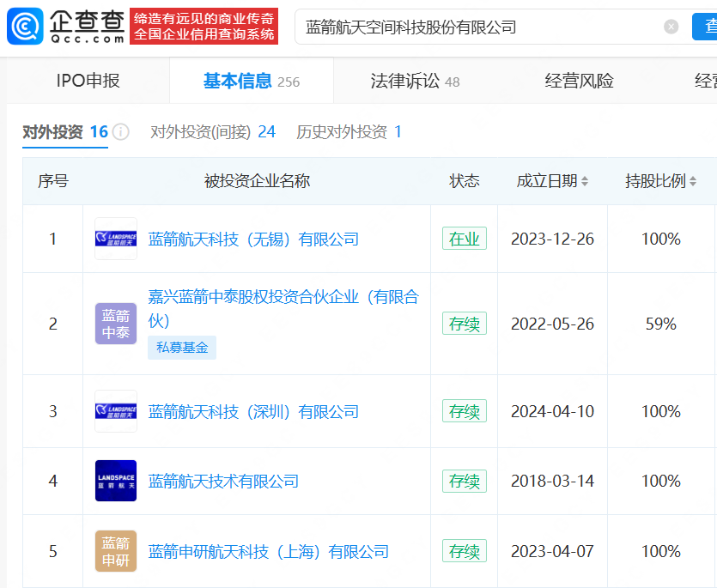Image resolution: width=717 pixels, height=588 pixels.
Task: Click the 存续 badge for 蓝箭航天技术有限公司
Action: [465, 481]
